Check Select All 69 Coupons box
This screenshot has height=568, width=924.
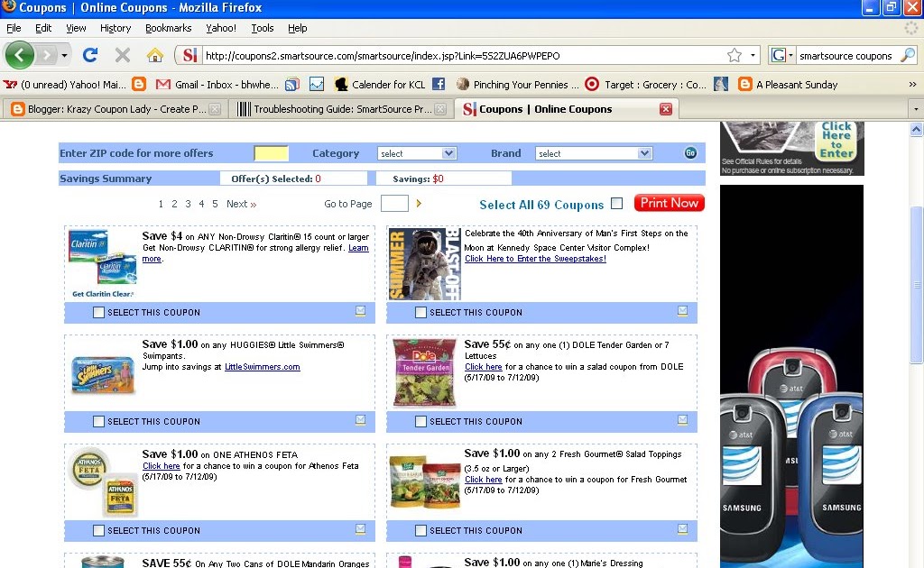(616, 203)
